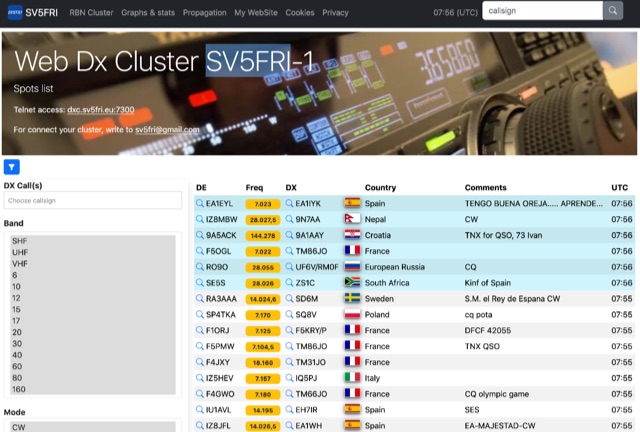Click the Nepal flag icon

(x=352, y=219)
